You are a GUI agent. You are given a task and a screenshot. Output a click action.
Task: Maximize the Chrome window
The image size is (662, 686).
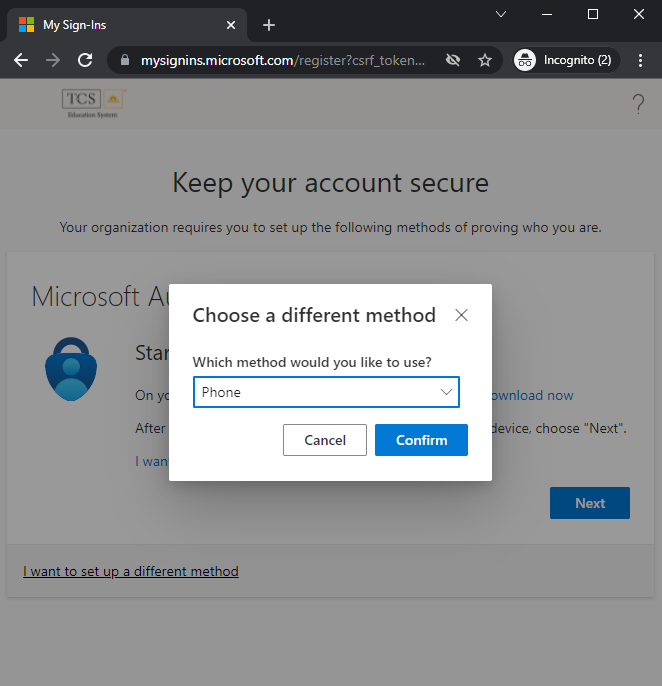point(593,14)
